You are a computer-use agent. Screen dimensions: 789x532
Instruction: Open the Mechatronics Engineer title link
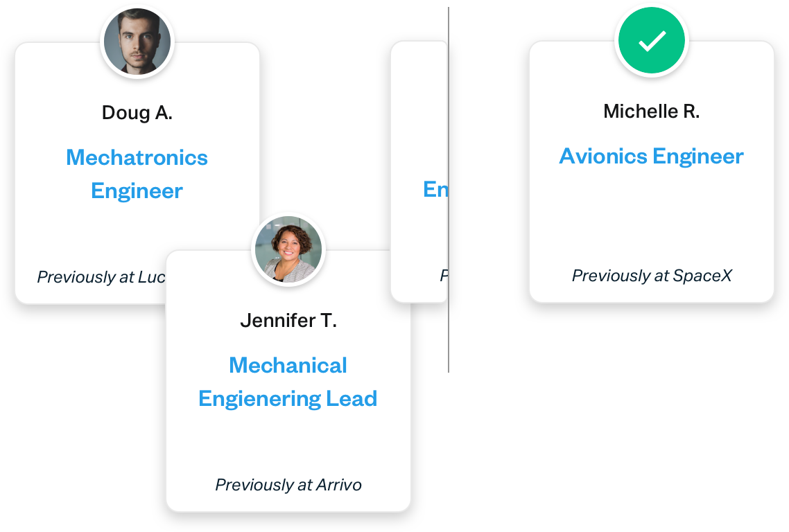click(x=137, y=174)
